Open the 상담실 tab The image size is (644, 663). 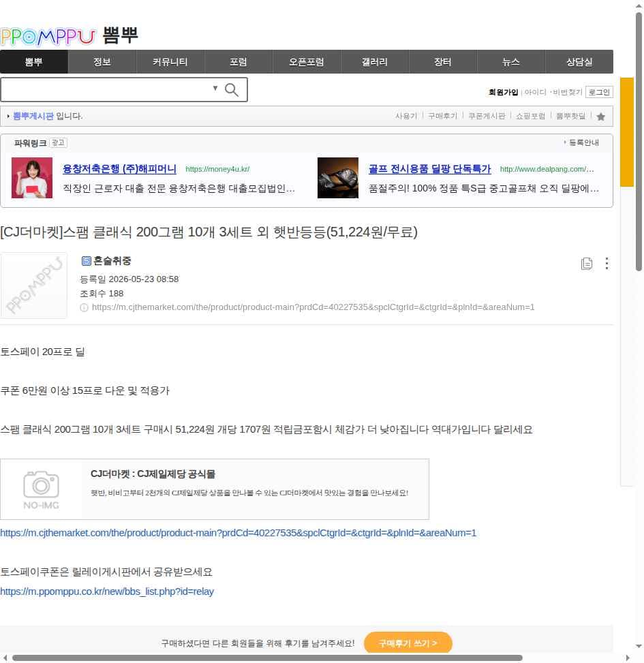[x=579, y=62]
